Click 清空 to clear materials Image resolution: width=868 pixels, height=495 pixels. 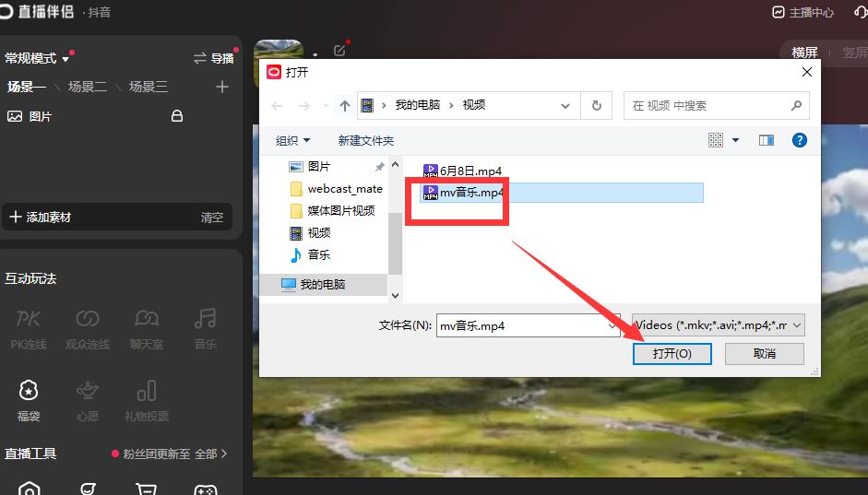(x=212, y=218)
